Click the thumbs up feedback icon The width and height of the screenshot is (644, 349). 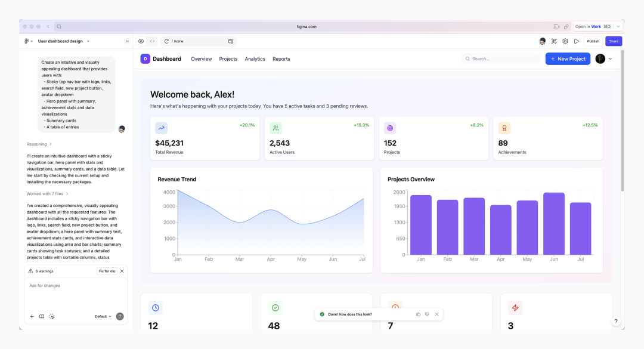coord(419,314)
